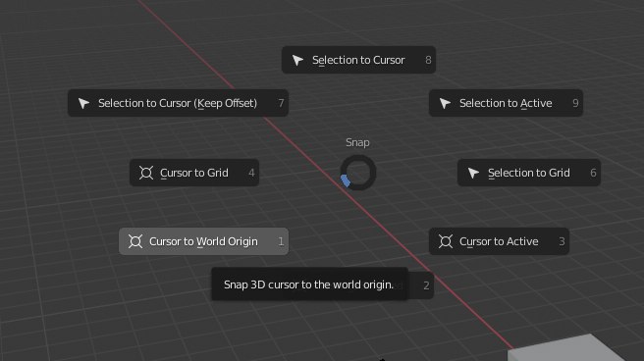Click the shortcut number 9 on Selection to Active
The width and height of the screenshot is (644, 361).
575,103
